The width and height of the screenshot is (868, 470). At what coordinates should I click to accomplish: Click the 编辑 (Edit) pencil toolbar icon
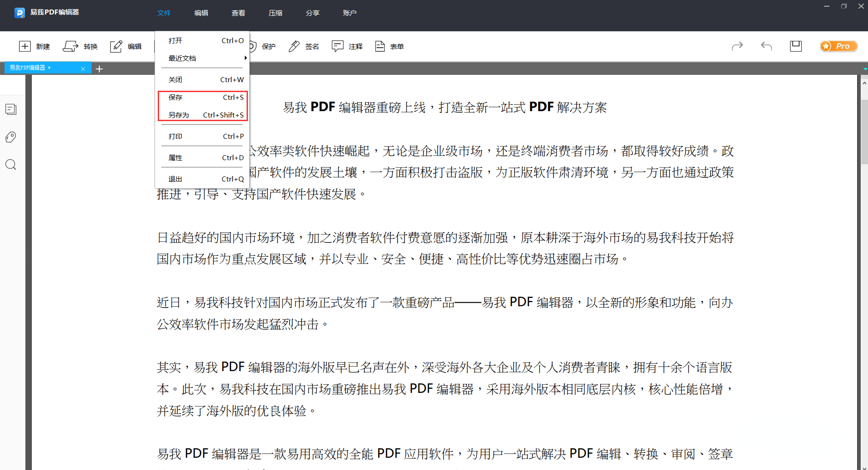116,46
